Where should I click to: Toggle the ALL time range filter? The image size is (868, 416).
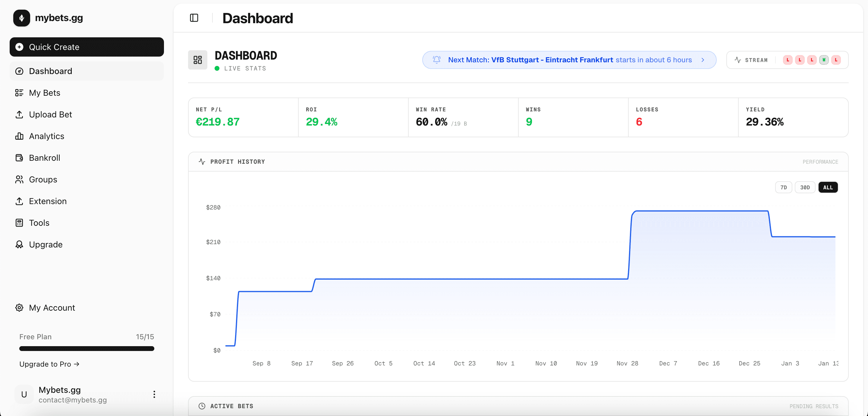(828, 187)
